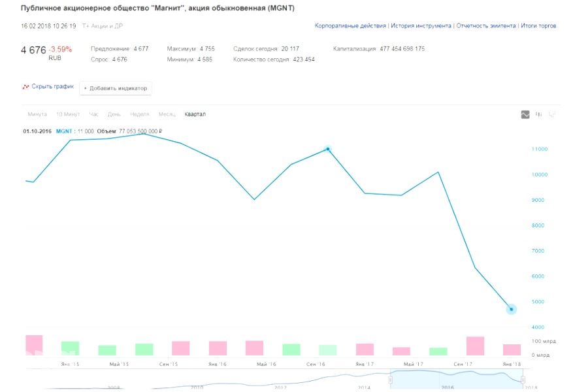Hide the chart via Скрыть график

click(52, 87)
